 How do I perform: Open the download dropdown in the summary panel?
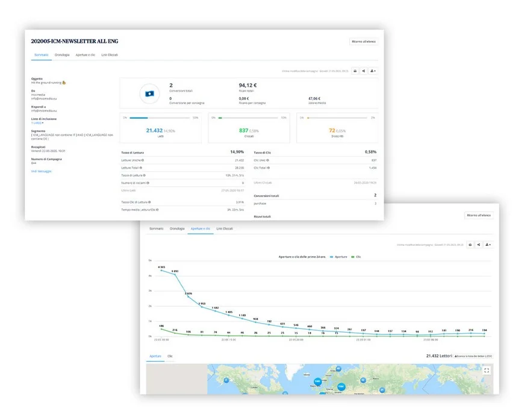click(x=373, y=71)
